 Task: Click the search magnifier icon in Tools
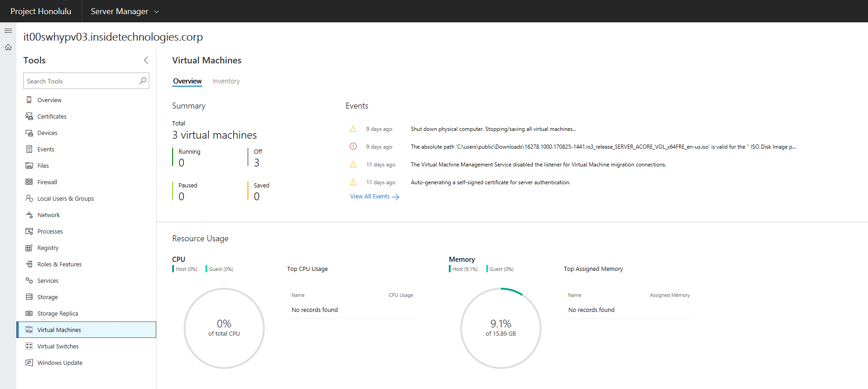142,81
